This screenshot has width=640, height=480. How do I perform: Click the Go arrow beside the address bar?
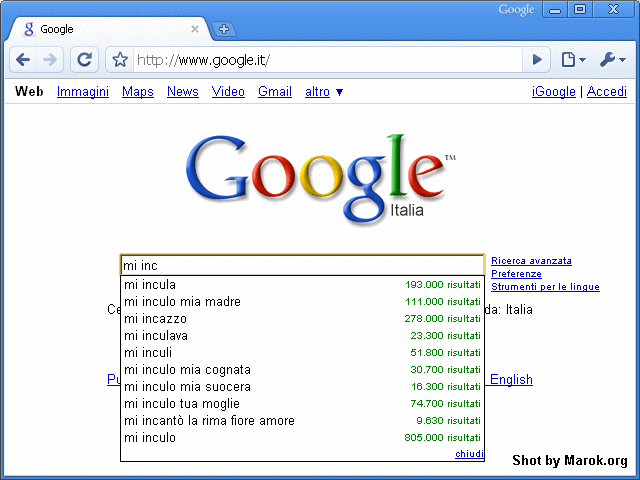tap(537, 60)
